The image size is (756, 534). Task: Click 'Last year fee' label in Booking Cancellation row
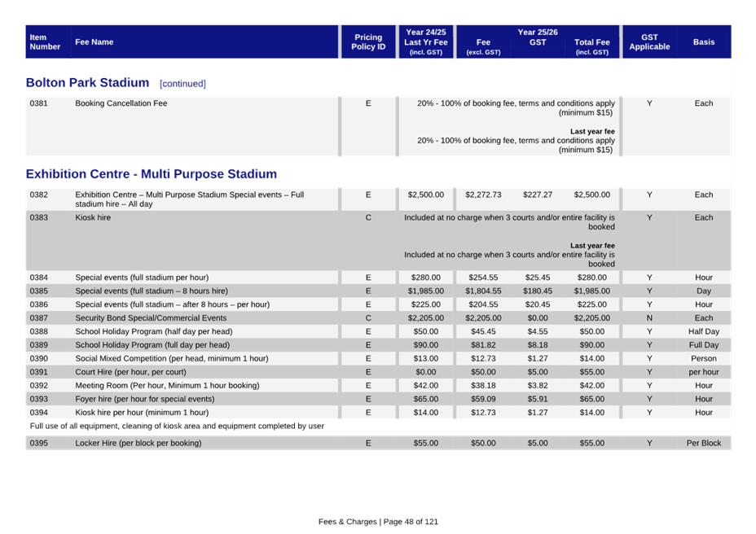click(x=592, y=131)
